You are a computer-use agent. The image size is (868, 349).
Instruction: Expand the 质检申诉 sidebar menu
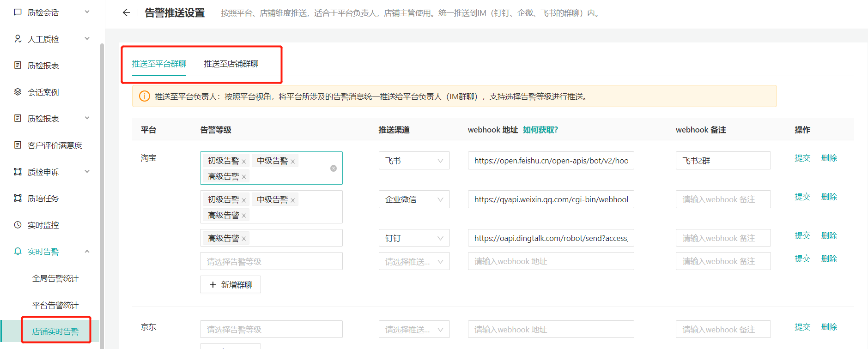tap(87, 172)
